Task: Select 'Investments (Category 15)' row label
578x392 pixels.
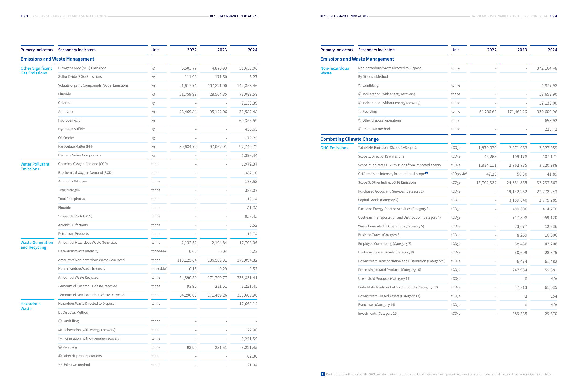Action: pos(378,314)
